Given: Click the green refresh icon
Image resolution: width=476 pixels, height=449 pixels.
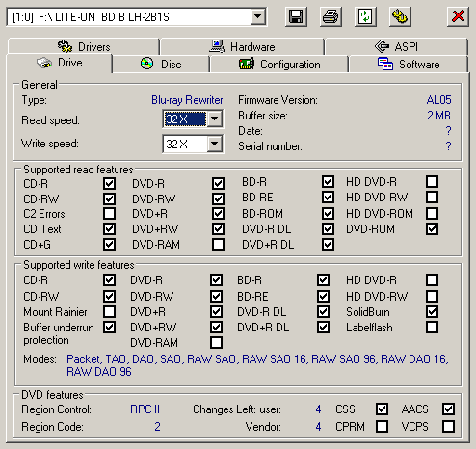Looking at the screenshot, I should point(365,16).
